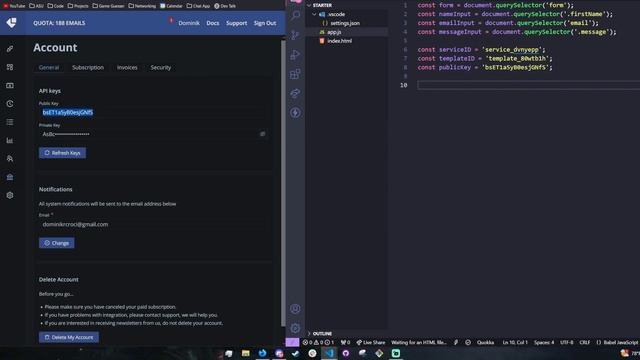The height and width of the screenshot is (360, 640).
Task: Open Email Templates grid icon in EmailJS sidebar
Action: 10,67
